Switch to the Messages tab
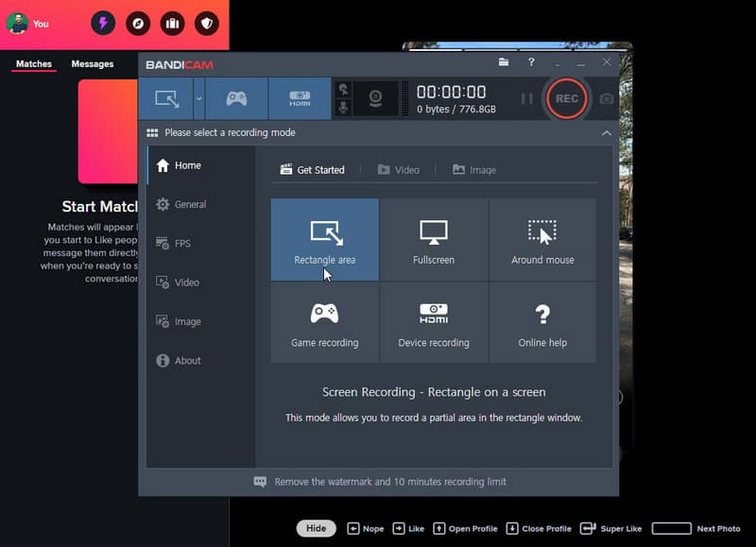 93,64
